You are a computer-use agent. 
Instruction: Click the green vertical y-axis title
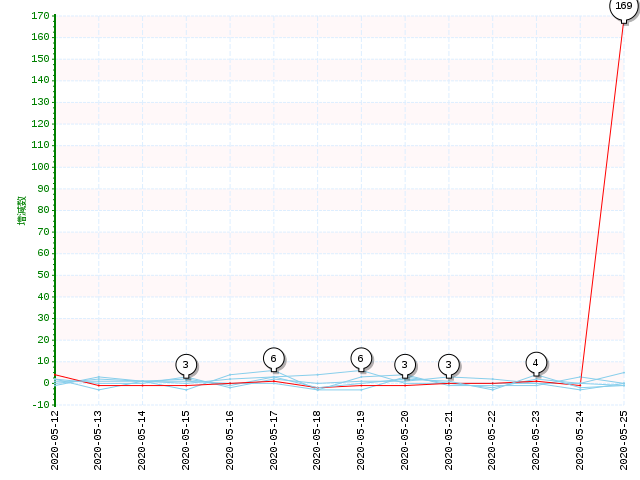22,210
